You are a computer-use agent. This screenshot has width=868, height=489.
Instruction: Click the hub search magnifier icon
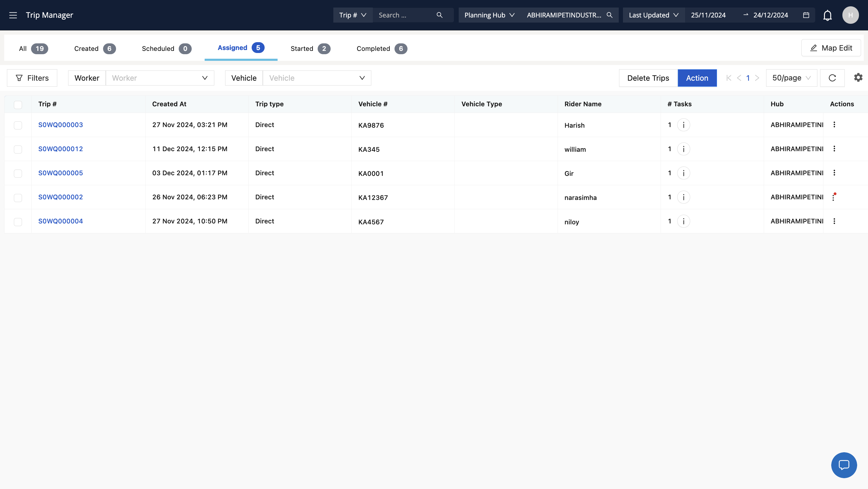tap(609, 15)
